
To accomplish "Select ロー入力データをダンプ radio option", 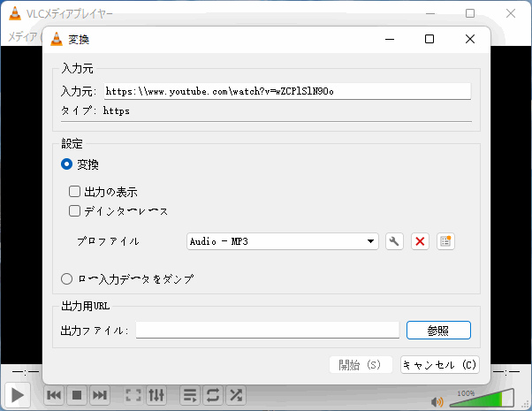I will click(66, 279).
